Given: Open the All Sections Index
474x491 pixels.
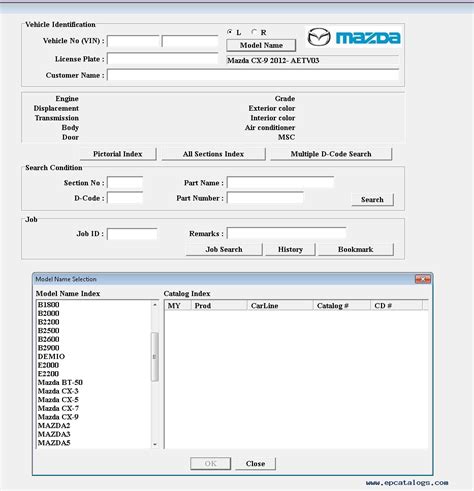Looking at the screenshot, I should pyautogui.click(x=213, y=154).
